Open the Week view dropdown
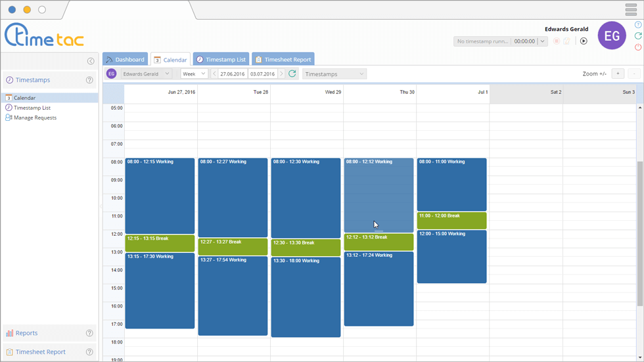644x362 pixels. [x=194, y=74]
